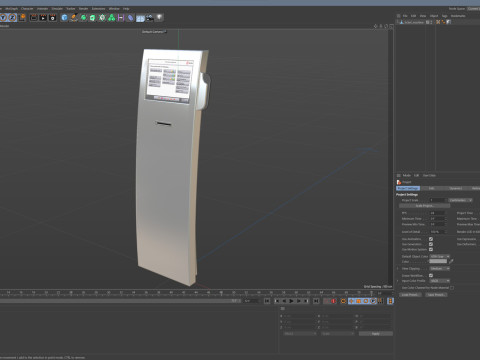Screen dimensions: 480x360
Task: Toggle the Position keyframe recording icon
Action: (x=351, y=301)
